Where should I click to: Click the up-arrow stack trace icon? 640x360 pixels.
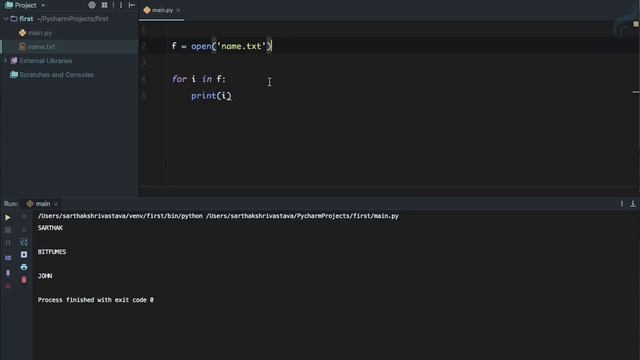[24, 217]
